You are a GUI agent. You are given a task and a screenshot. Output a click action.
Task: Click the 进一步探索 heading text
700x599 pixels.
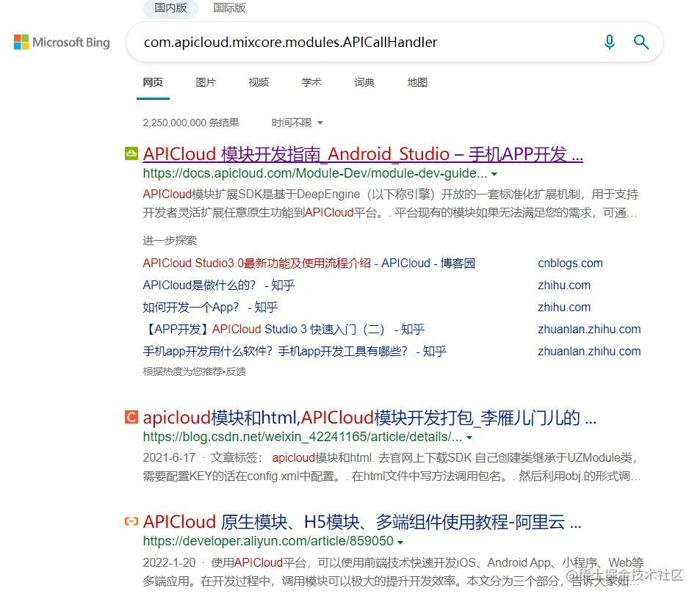coord(170,241)
